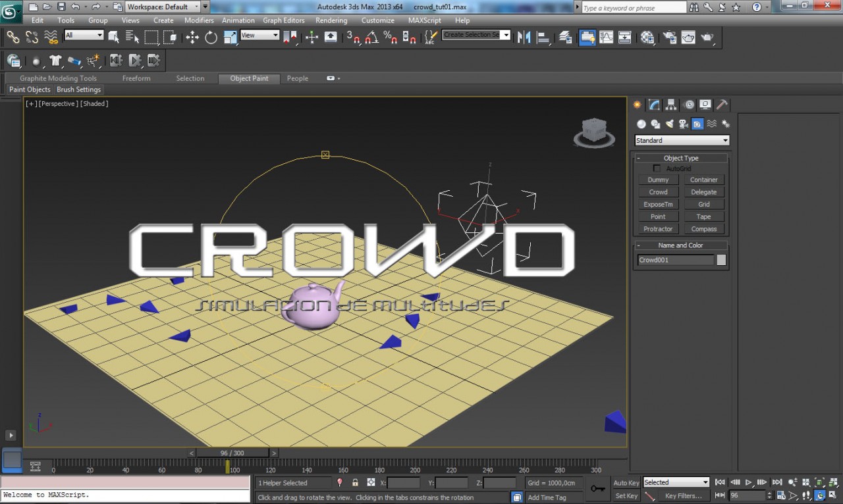Collapse the Name and Color rollout

[x=681, y=245]
